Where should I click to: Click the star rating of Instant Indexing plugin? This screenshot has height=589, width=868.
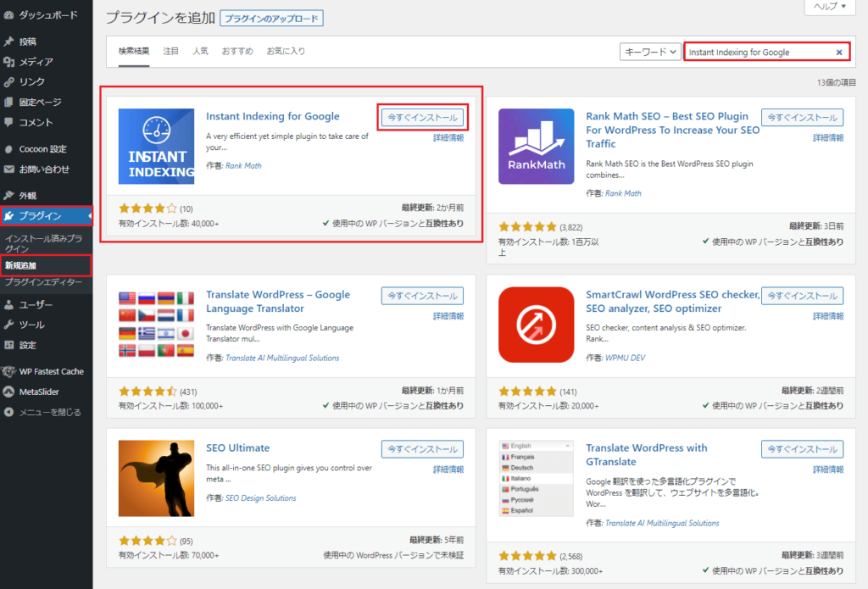(x=147, y=208)
